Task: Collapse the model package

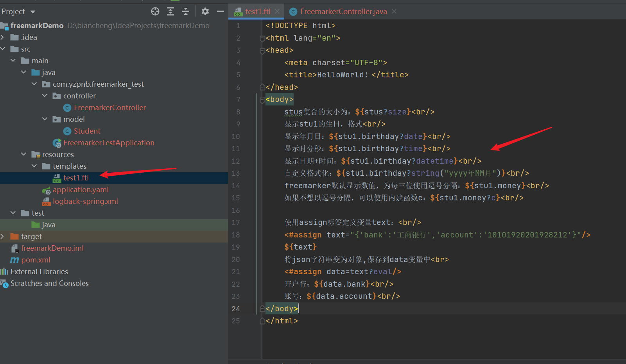Action: click(45, 119)
